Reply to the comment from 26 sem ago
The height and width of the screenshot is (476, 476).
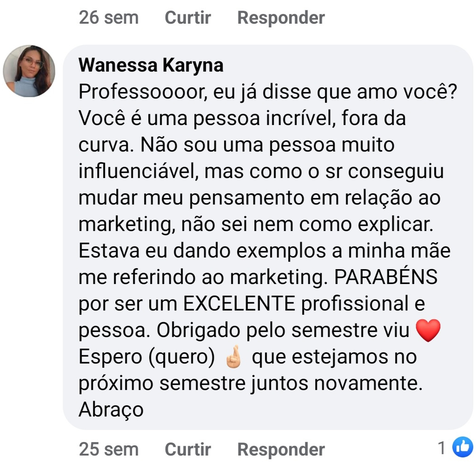point(281,18)
